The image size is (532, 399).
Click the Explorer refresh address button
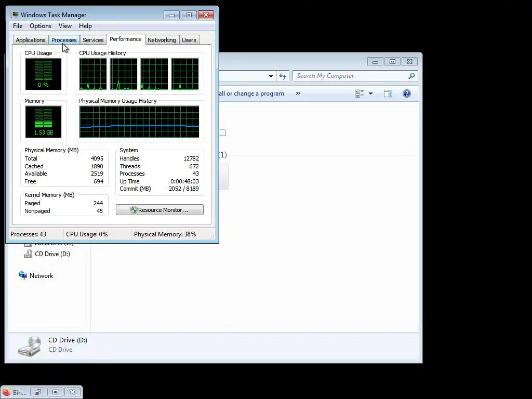283,76
